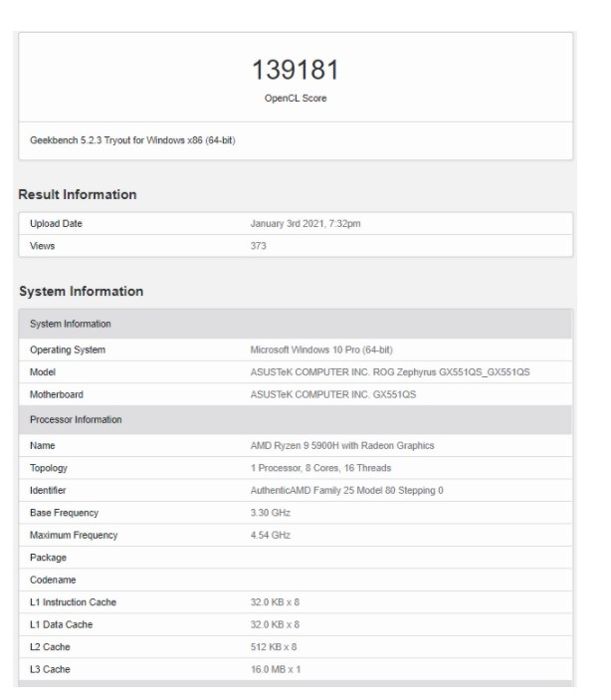
Task: Click 'Microsoft Windows 10 Pro (64-bit)' value
Action: (x=321, y=350)
